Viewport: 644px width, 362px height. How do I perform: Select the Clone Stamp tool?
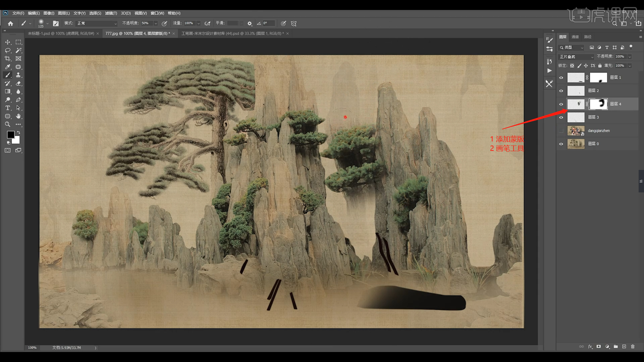point(18,75)
